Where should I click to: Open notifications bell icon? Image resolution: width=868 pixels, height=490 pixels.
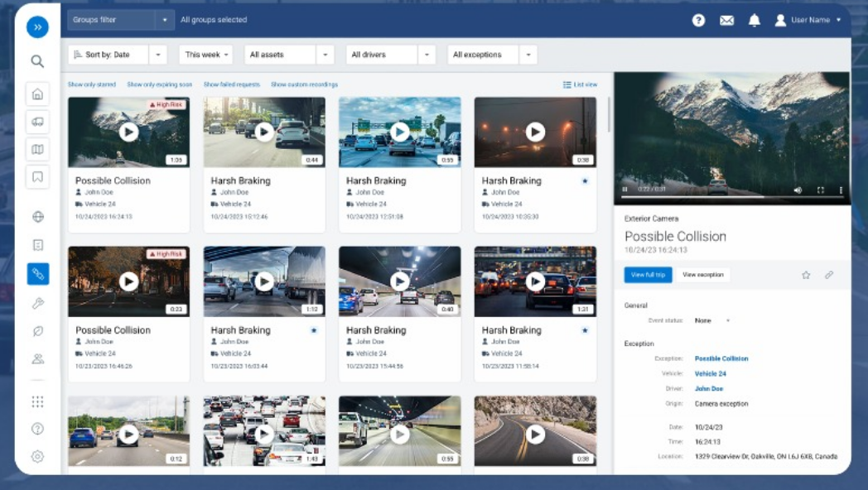tap(754, 21)
